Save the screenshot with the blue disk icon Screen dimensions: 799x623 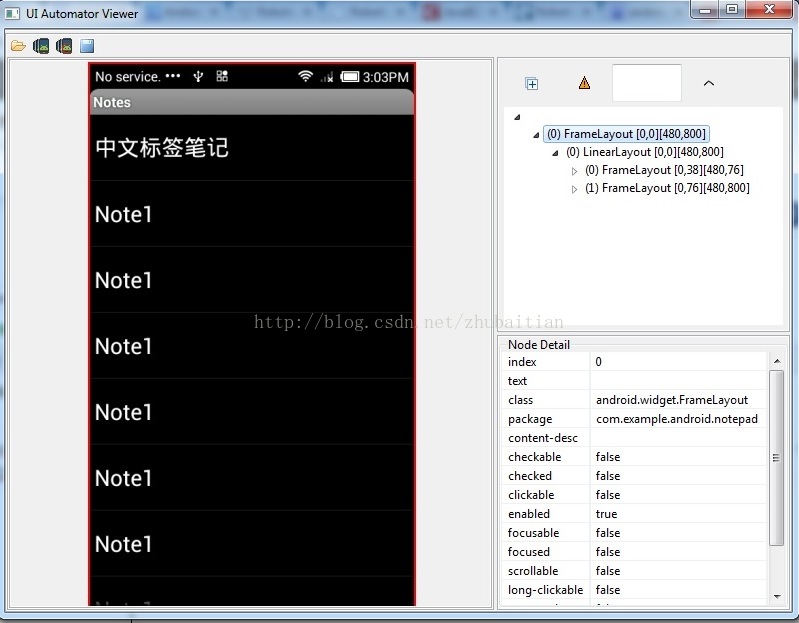(x=87, y=46)
